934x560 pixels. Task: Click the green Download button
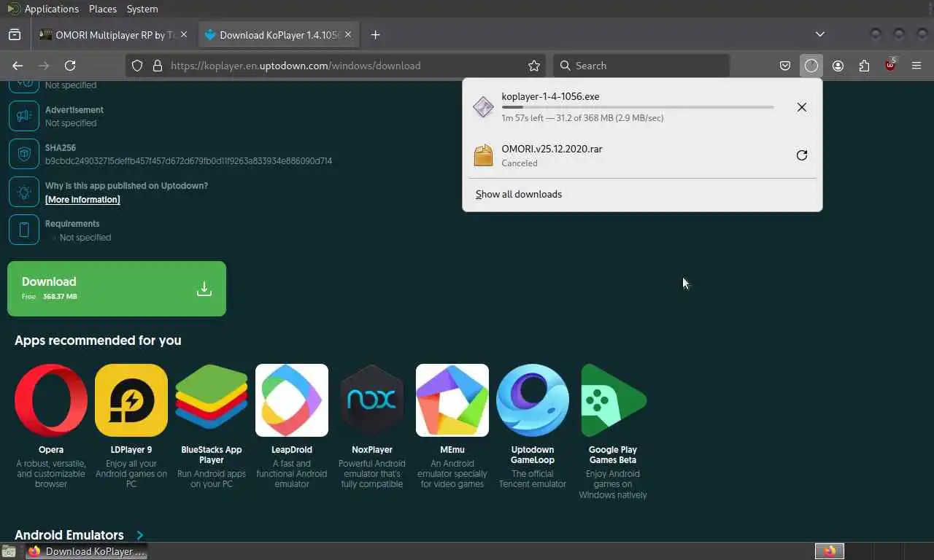pos(117,289)
